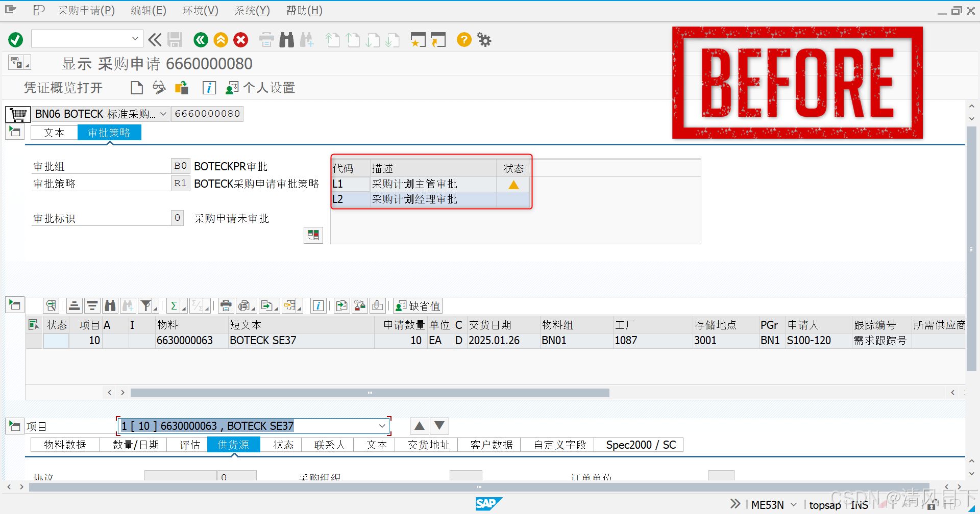The image size is (980, 514).
Task: Open the 环境(V) menu
Action: pyautogui.click(x=200, y=10)
